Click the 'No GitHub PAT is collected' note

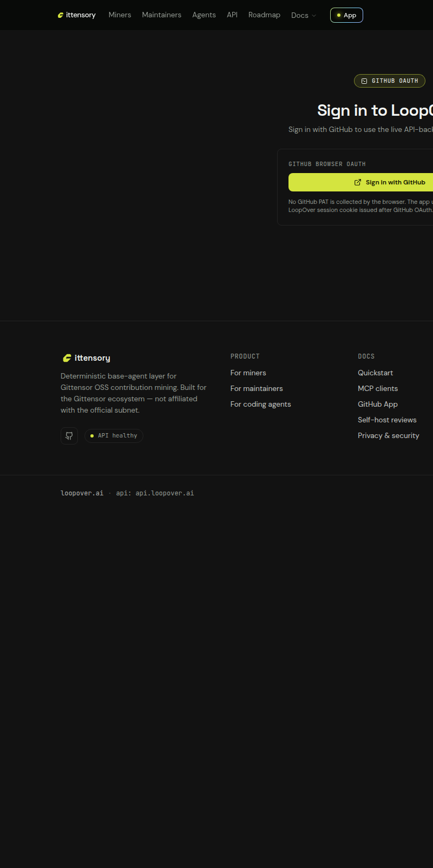click(x=360, y=206)
